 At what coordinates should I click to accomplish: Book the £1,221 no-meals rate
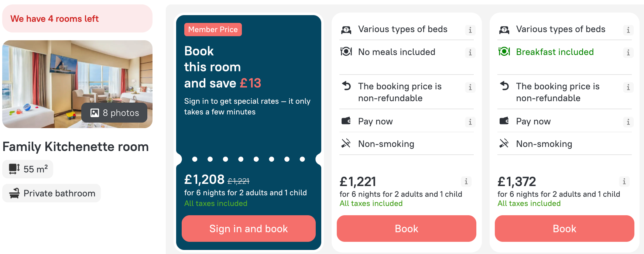407,229
